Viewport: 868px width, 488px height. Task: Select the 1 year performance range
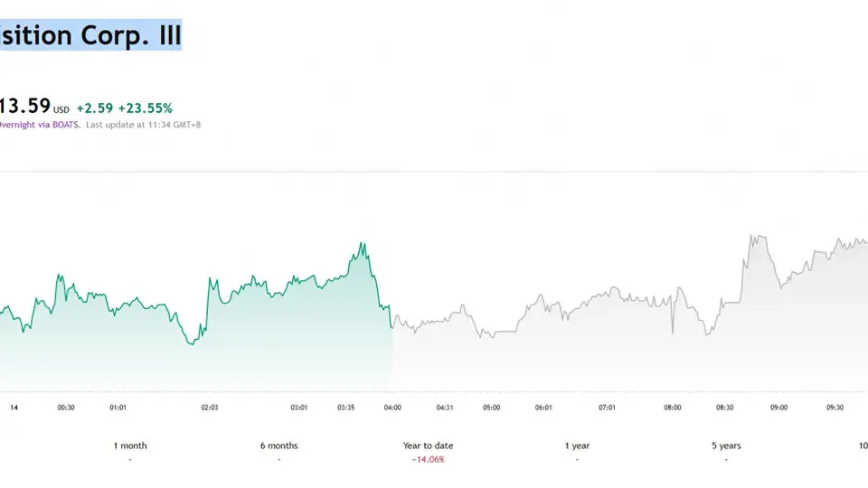click(x=577, y=446)
